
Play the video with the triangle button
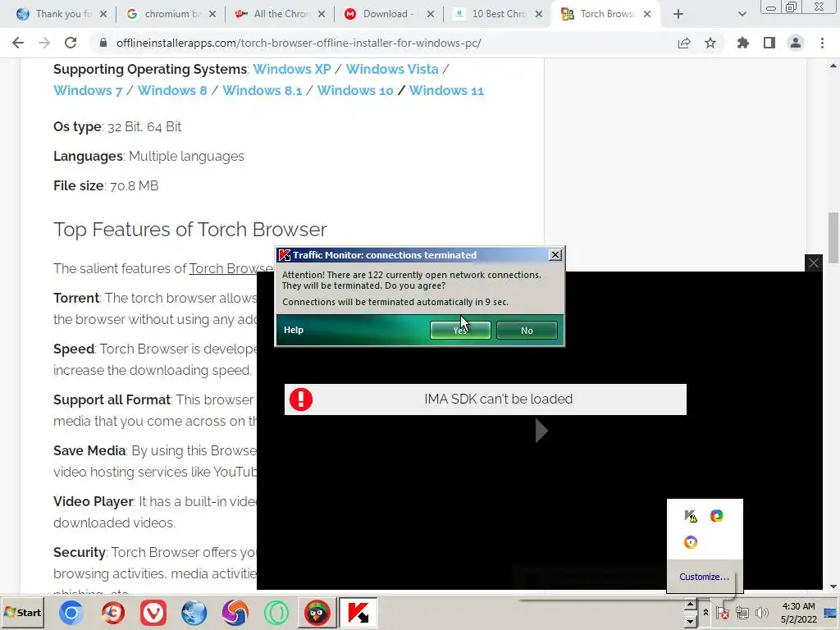(541, 431)
